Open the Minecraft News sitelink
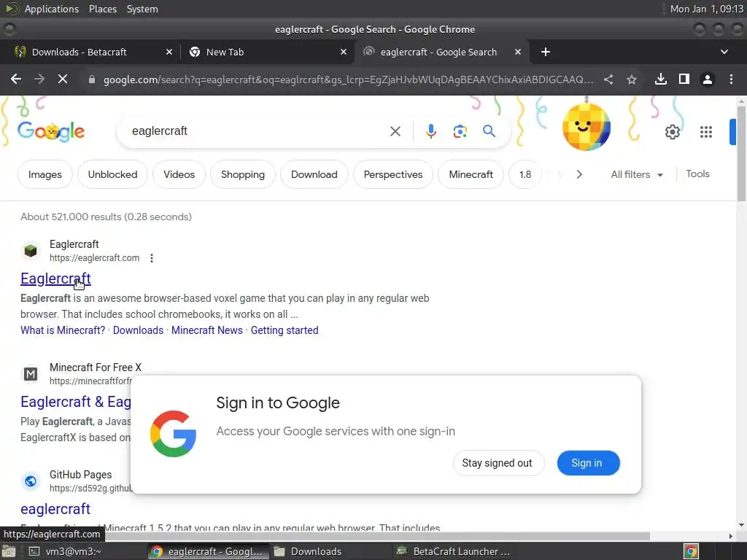747x560 pixels. 206,330
